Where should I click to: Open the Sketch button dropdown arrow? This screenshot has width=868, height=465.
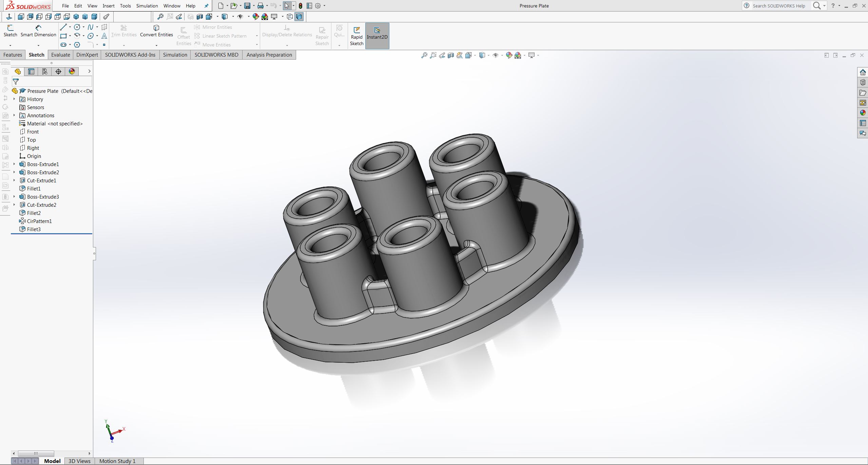[10, 45]
